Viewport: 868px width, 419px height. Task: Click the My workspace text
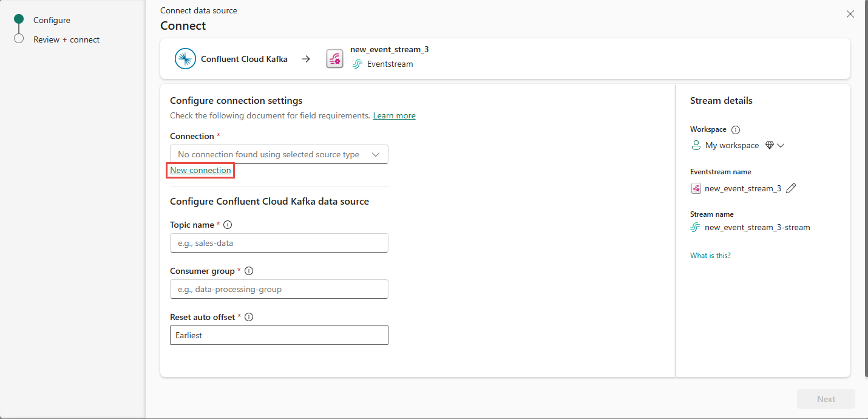click(732, 145)
